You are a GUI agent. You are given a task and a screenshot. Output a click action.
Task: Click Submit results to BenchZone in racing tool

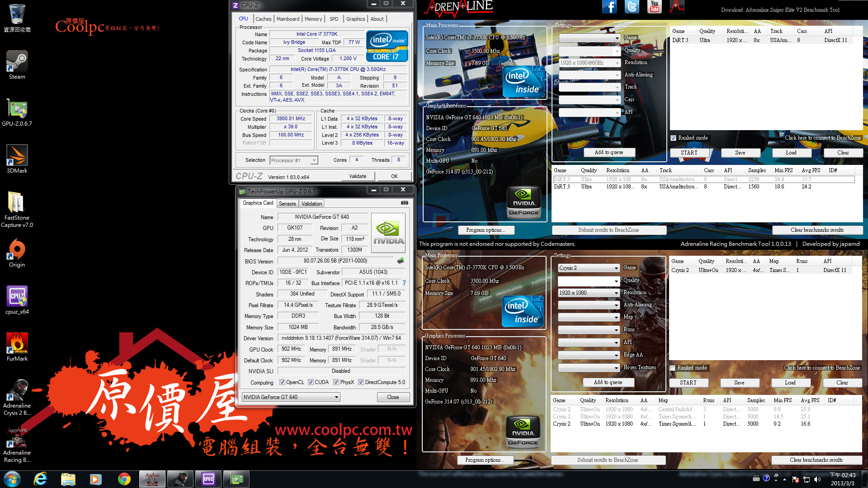(x=609, y=230)
